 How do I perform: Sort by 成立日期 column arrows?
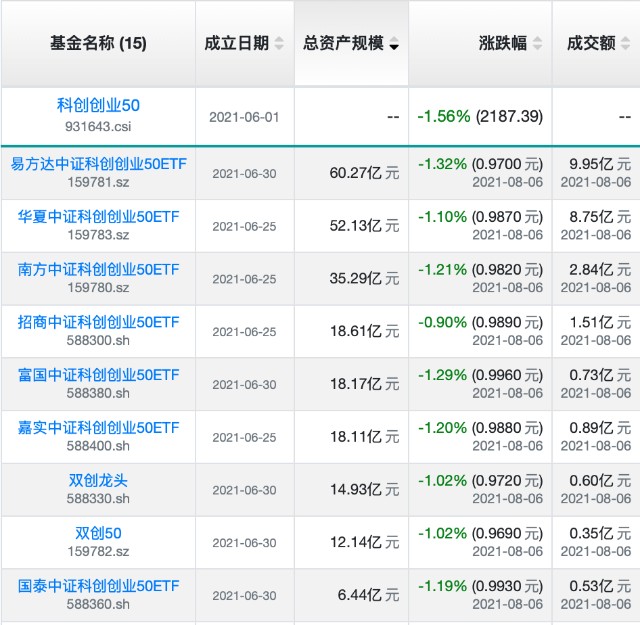(279, 43)
